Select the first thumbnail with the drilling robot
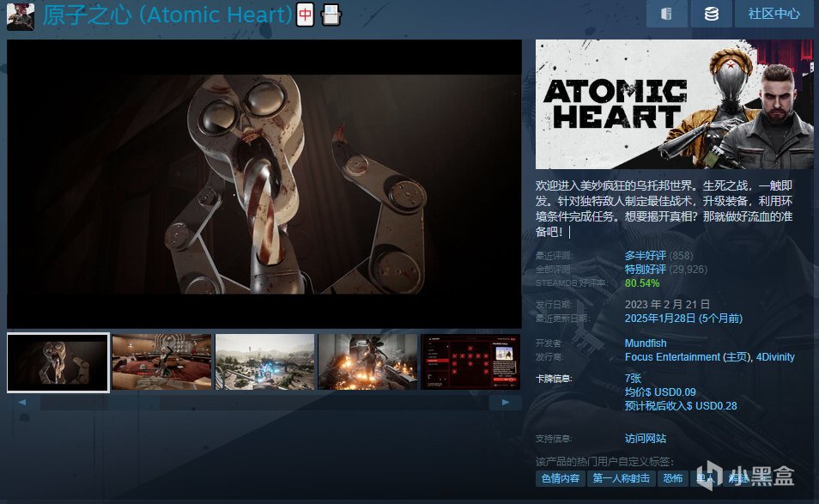This screenshot has height=504, width=819. tap(58, 362)
